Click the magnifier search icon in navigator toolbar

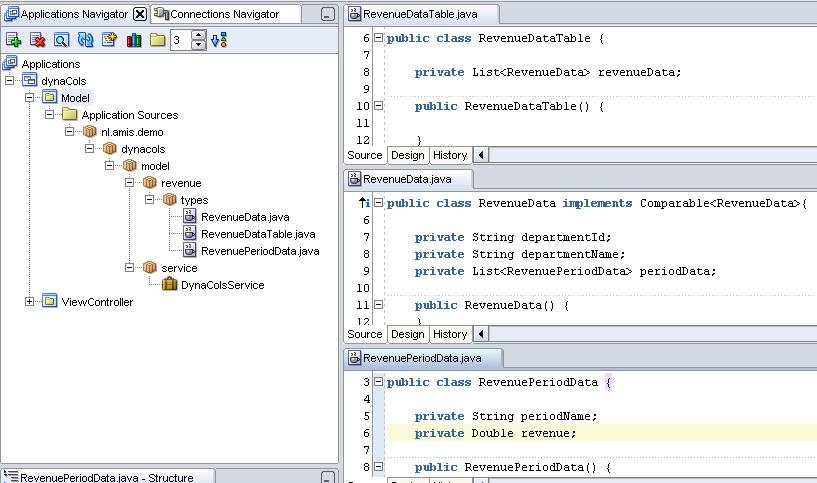click(x=61, y=40)
